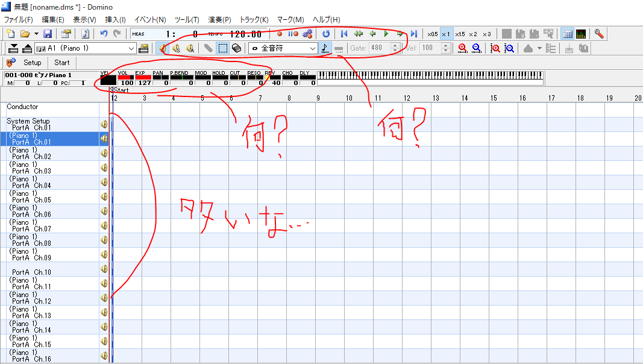Play the song with the green play button
Viewport: 643px width, 364px height.
[x=386, y=34]
